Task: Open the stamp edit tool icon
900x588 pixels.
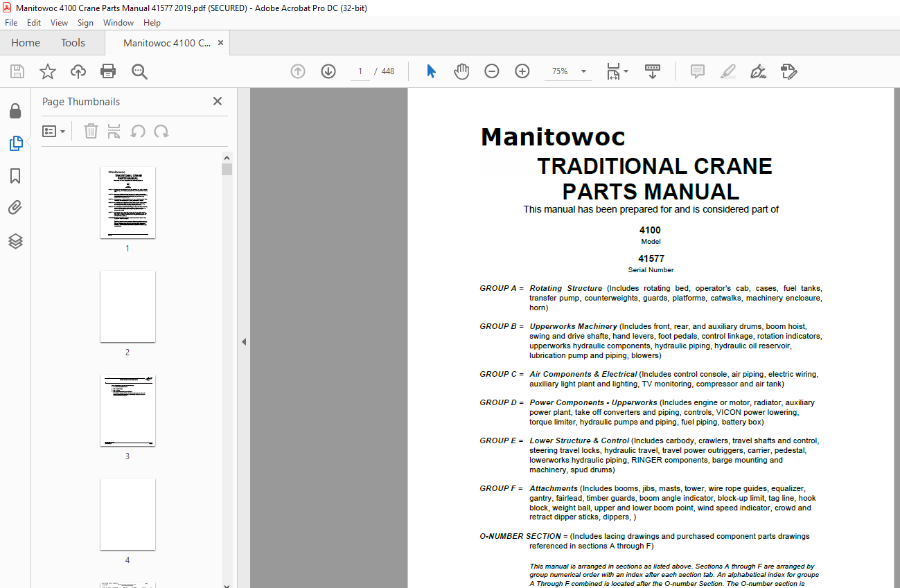Action: pos(788,71)
